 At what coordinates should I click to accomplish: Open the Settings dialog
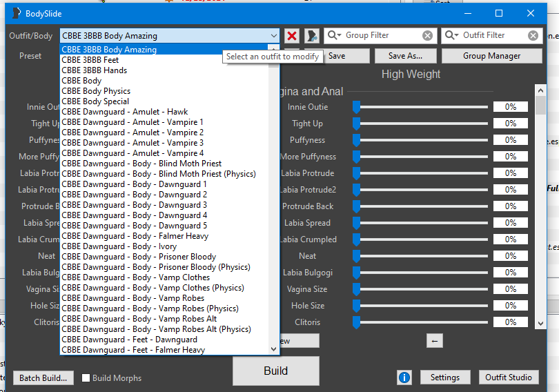coord(445,378)
